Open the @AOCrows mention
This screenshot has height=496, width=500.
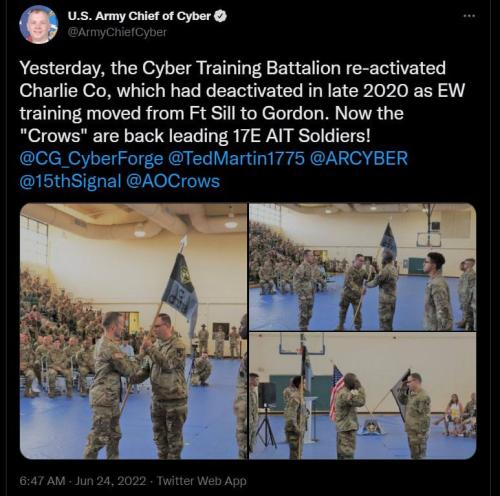[173, 181]
